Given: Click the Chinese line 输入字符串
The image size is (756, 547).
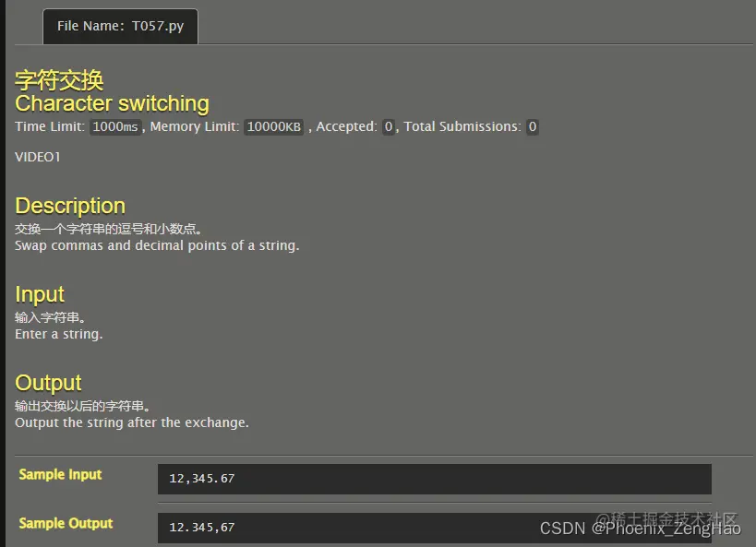Looking at the screenshot, I should point(50,317).
